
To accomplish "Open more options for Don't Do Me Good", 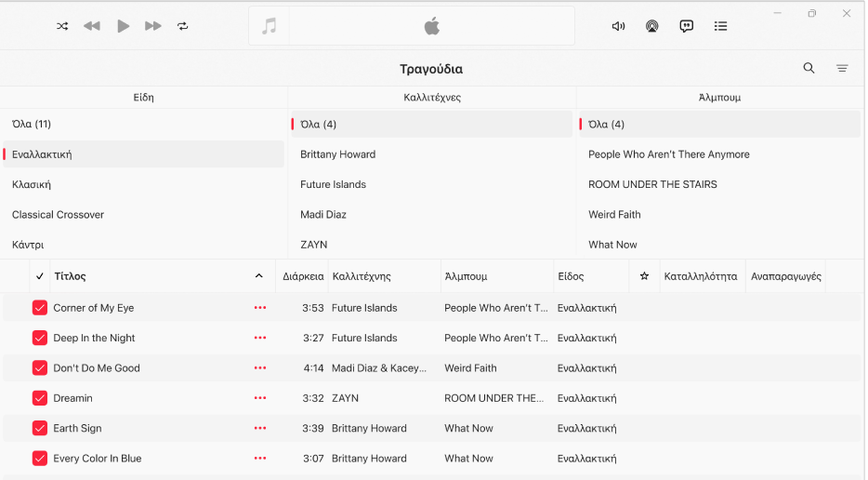I will [x=260, y=368].
